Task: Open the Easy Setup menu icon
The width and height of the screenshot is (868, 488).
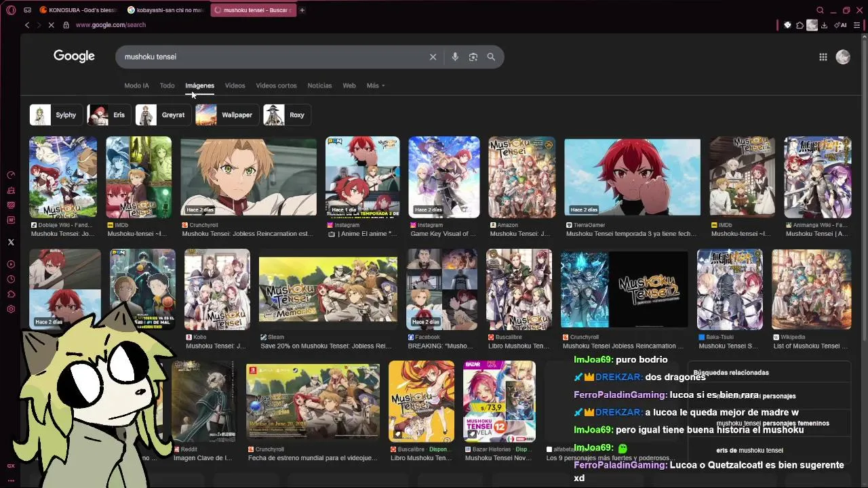Action: 857,25
